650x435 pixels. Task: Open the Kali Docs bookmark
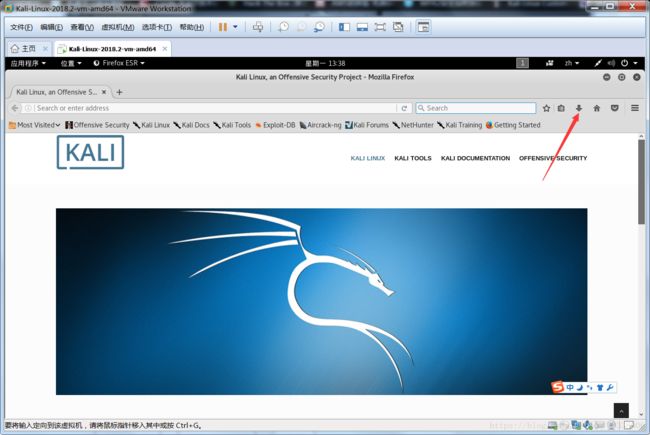click(x=191, y=125)
